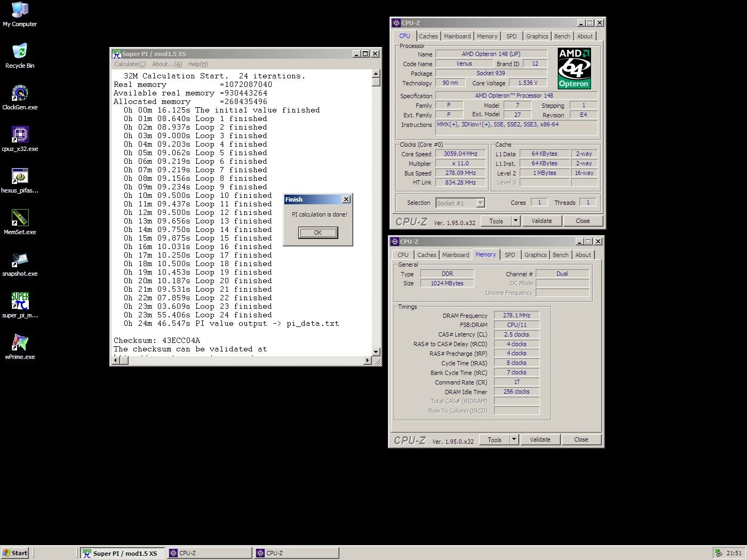This screenshot has height=560, width=747.
Task: Select the Mainboard tab in lower CPU-Z
Action: point(456,255)
